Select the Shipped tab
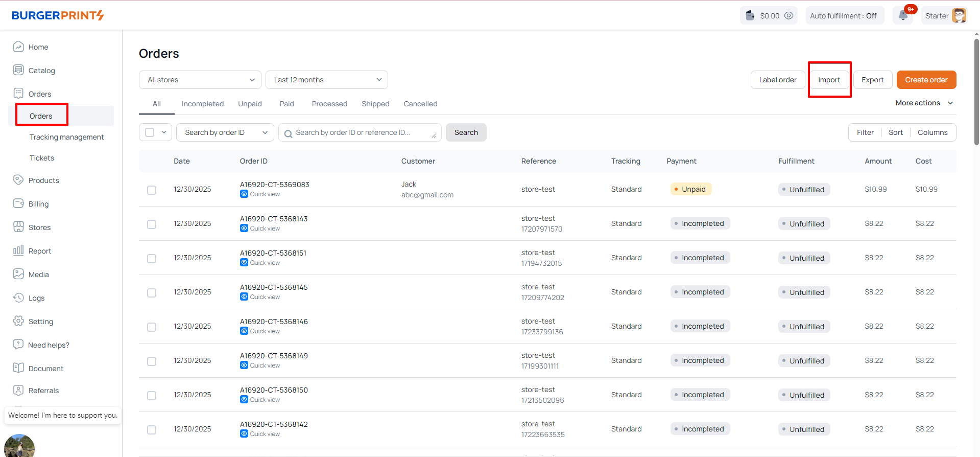The width and height of the screenshot is (980, 457). tap(375, 104)
